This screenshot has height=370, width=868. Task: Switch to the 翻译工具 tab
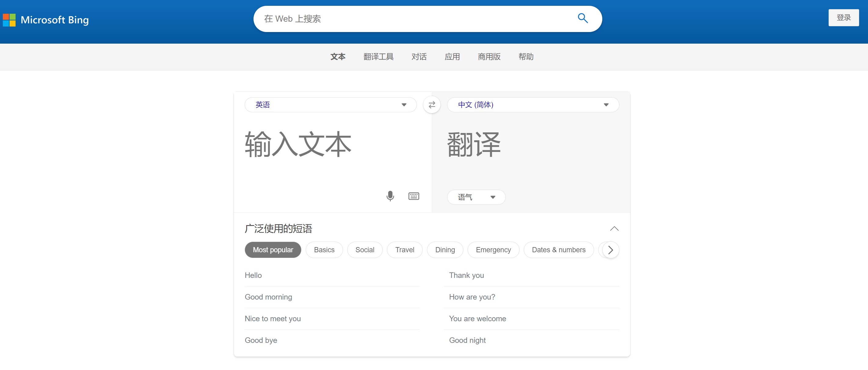[378, 56]
